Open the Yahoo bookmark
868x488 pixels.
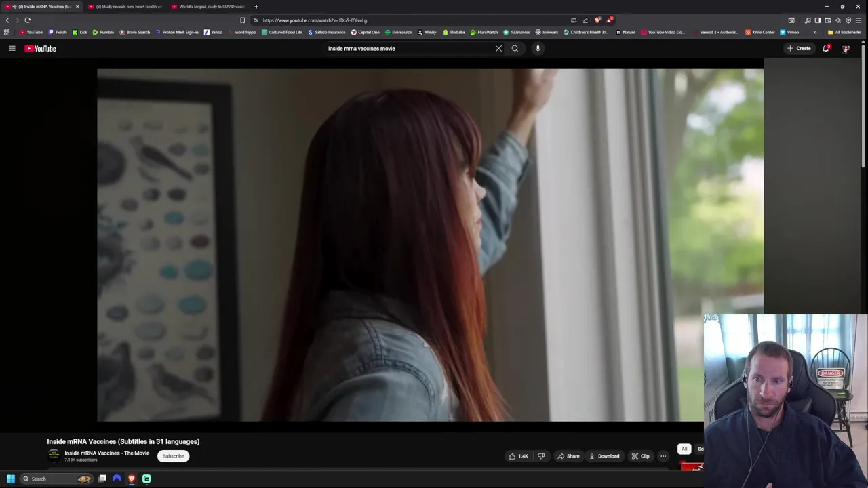(x=214, y=32)
